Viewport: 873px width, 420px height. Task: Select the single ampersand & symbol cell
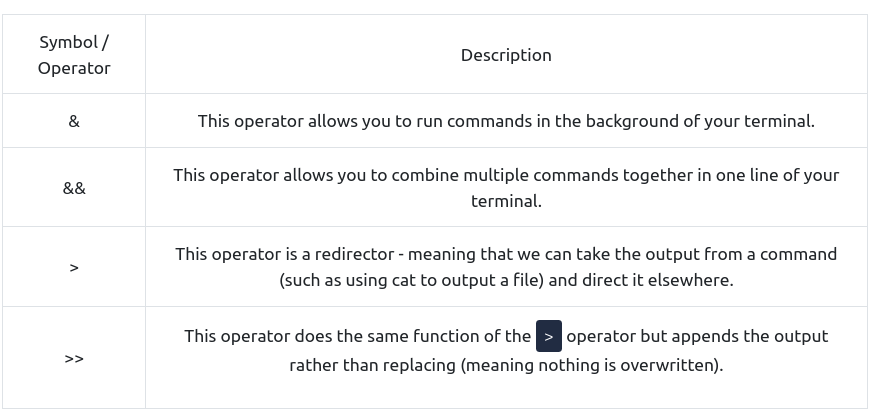[x=74, y=121]
